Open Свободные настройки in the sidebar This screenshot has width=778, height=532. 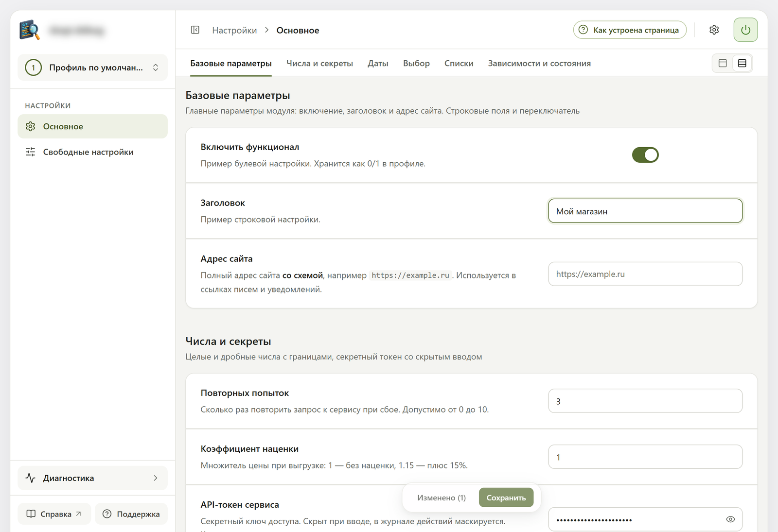[92, 152]
